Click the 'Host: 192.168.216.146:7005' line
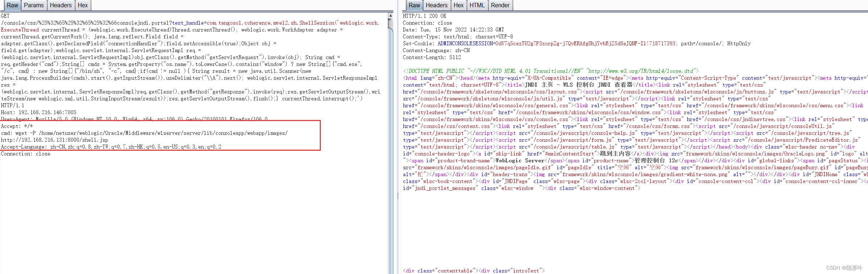Screen dimensions: 868x274 coord(38,112)
